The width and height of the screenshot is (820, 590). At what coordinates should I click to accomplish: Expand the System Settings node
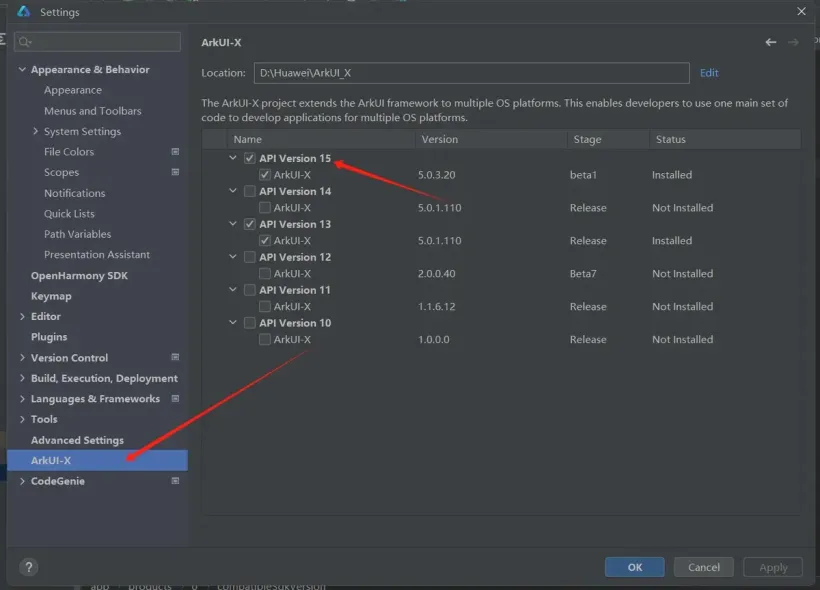point(36,131)
